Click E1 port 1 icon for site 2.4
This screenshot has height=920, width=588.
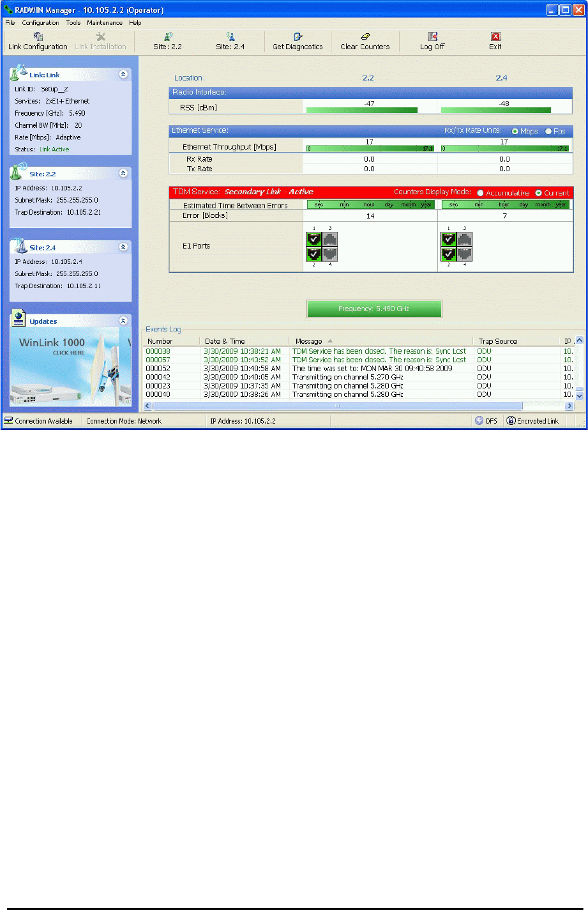(x=448, y=240)
